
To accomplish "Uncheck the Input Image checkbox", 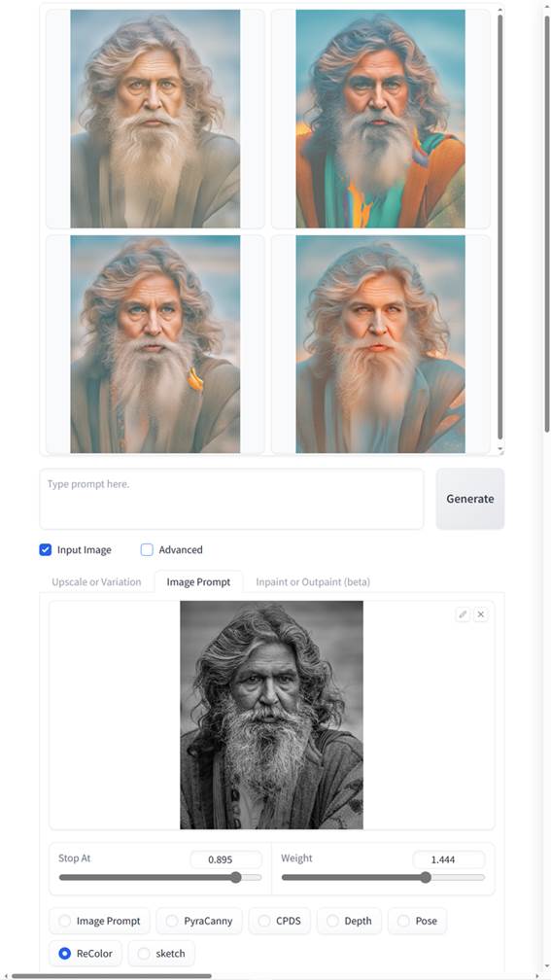I will coord(45,550).
